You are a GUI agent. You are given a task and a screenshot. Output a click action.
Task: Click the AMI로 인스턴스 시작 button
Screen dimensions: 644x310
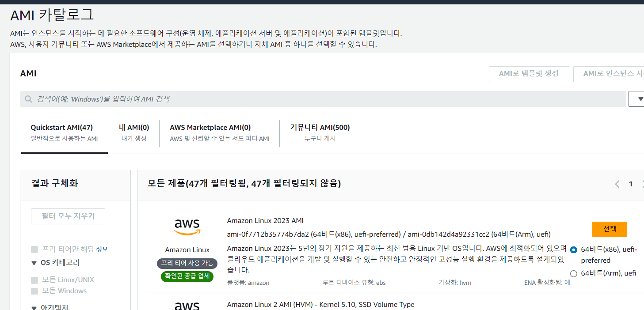(x=609, y=74)
